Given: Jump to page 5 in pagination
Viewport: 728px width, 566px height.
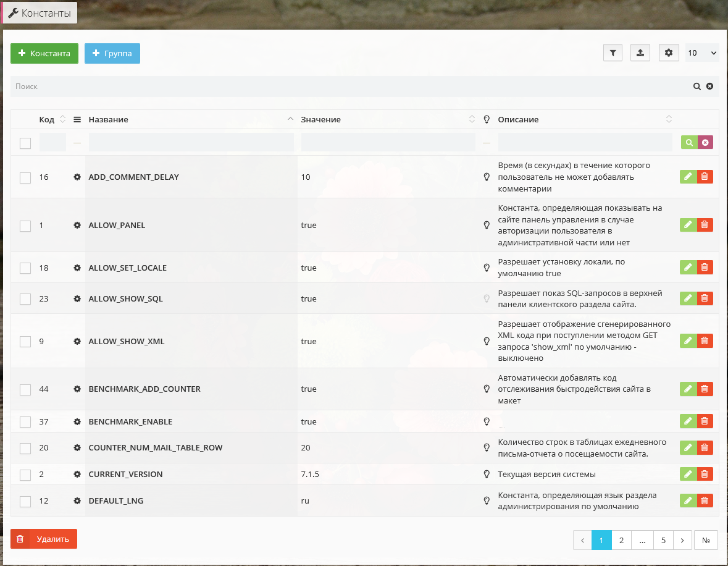Looking at the screenshot, I should click(x=663, y=540).
